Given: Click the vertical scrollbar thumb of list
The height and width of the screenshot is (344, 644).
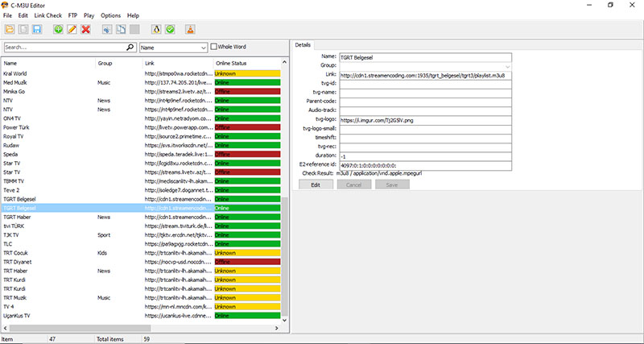Looking at the screenshot, I should (285, 256).
